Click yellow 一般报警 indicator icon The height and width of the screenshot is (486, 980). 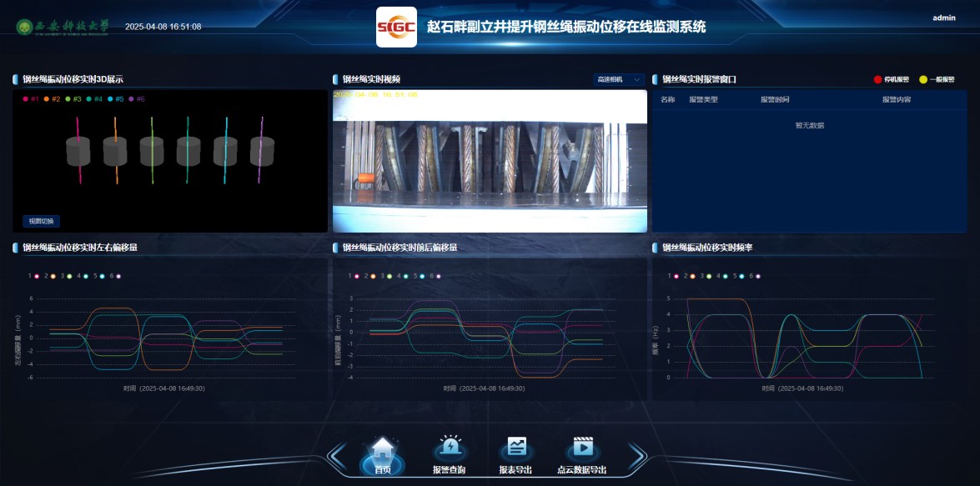923,80
